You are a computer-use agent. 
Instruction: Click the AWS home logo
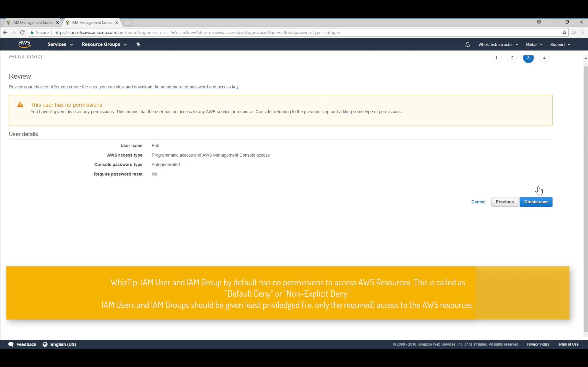tap(24, 44)
